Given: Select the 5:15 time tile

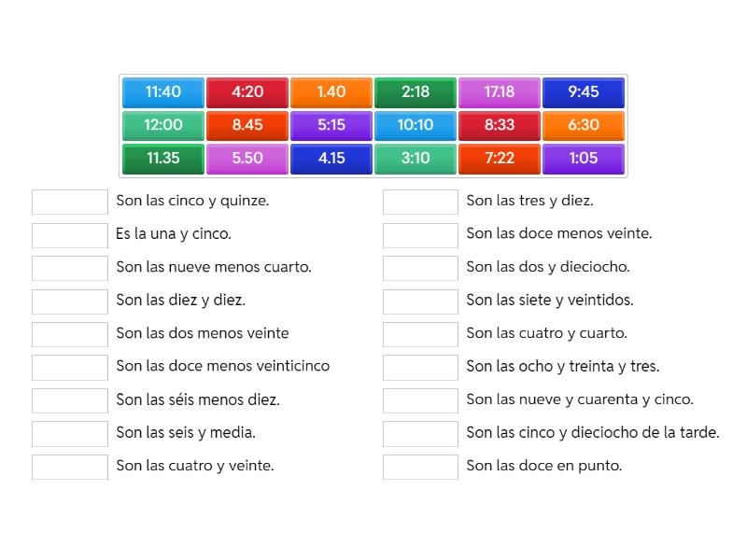Looking at the screenshot, I should click(331, 125).
